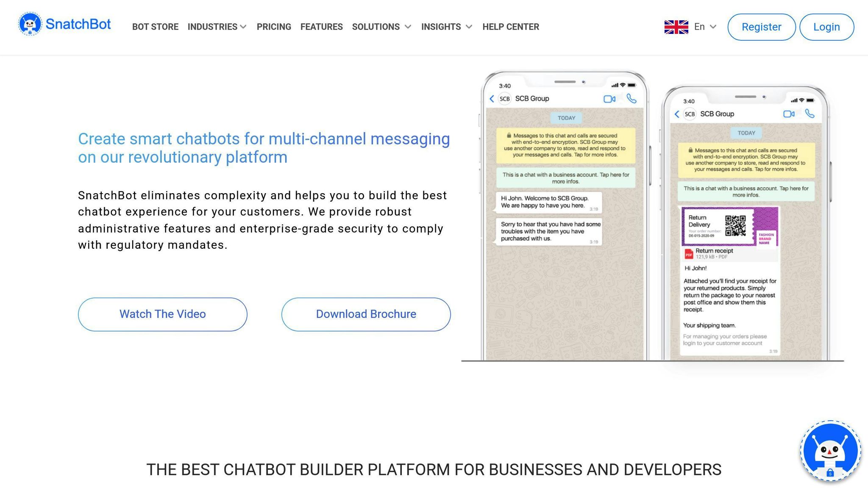Tap the back arrow in right phone chat
868x488 pixels.
pos(677,114)
